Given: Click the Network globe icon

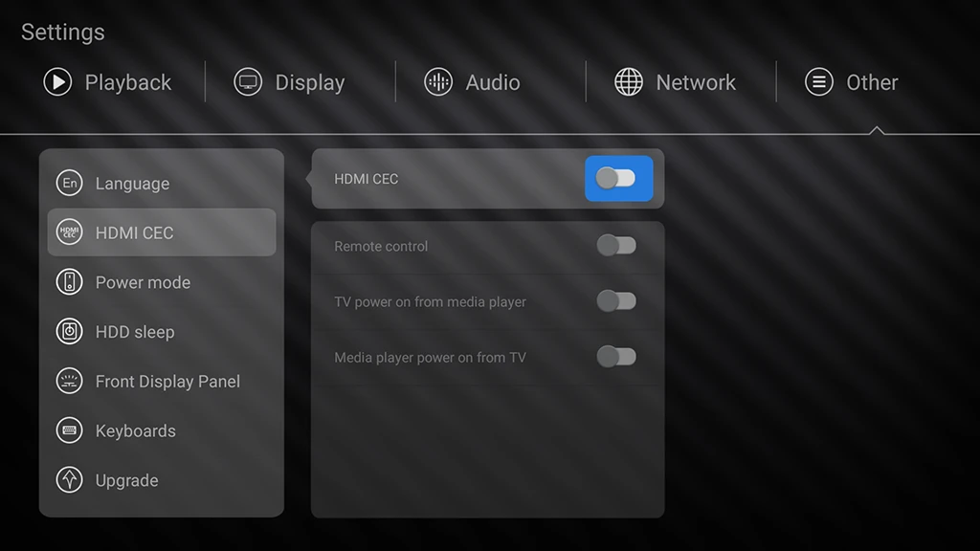Looking at the screenshot, I should (x=629, y=82).
